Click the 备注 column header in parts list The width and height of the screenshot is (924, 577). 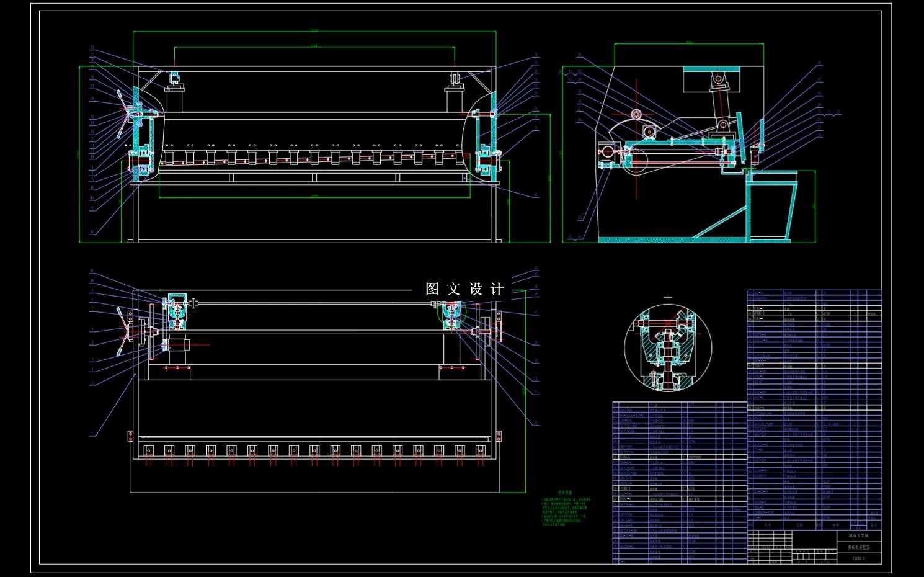pyautogui.click(x=874, y=526)
